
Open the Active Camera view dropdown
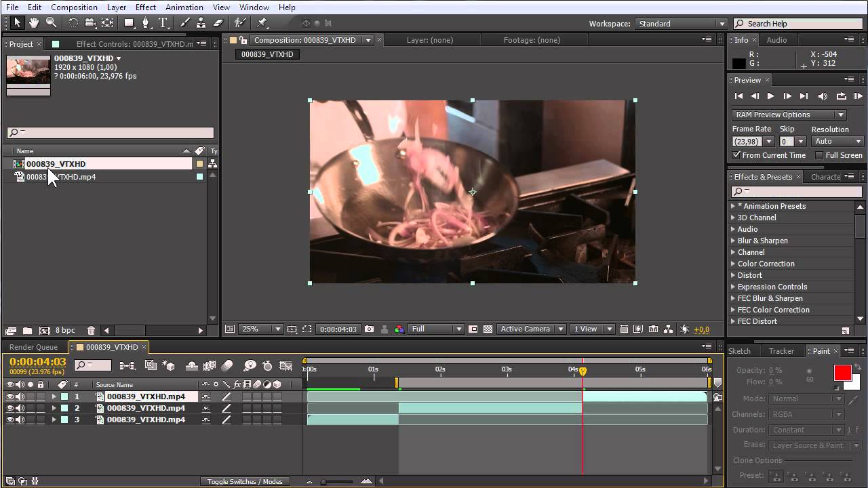[x=531, y=329]
